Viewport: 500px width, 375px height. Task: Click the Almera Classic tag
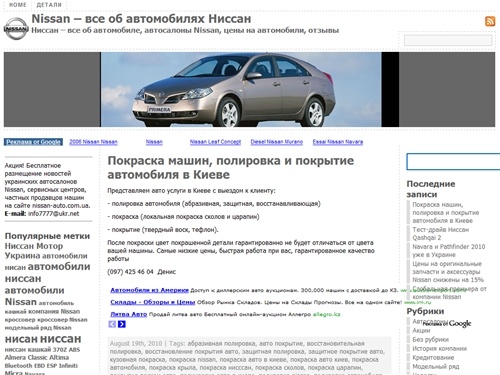(27, 357)
